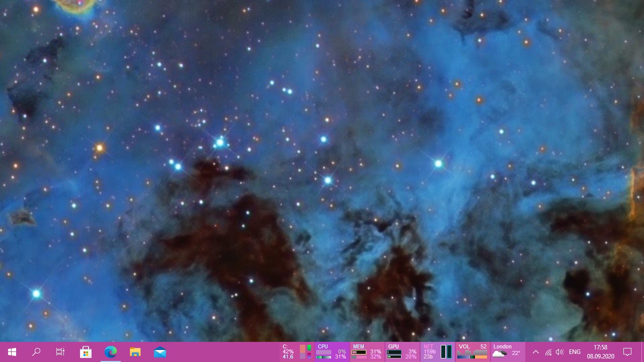This screenshot has height=362, width=644.
Task: Click the NET network traffic meter
Action: pos(438,352)
